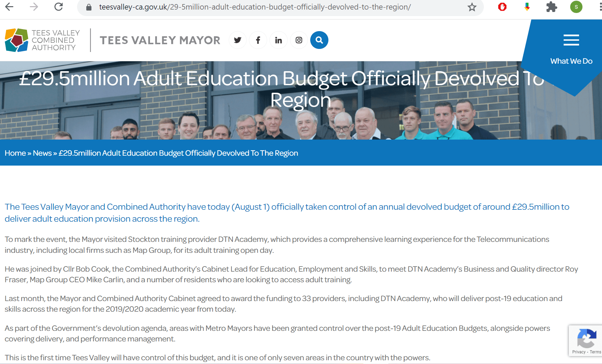
Task: Open the red ad blocker extension
Action: point(502,7)
